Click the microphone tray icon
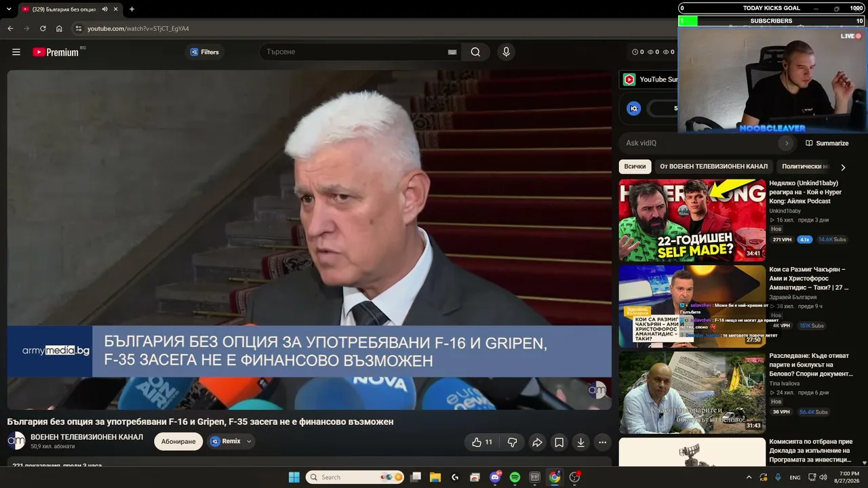 (x=778, y=477)
